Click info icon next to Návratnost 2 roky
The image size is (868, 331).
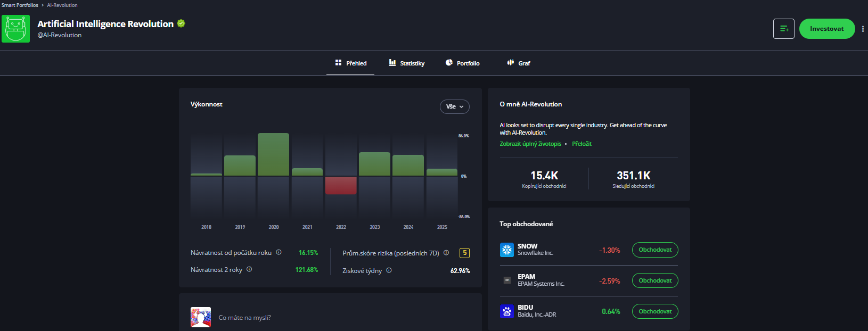coord(249,269)
